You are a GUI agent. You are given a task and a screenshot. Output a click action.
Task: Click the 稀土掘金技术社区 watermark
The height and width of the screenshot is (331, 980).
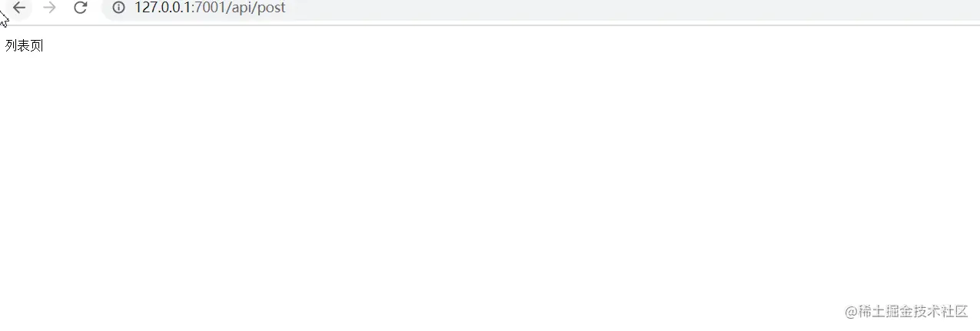coord(912,311)
